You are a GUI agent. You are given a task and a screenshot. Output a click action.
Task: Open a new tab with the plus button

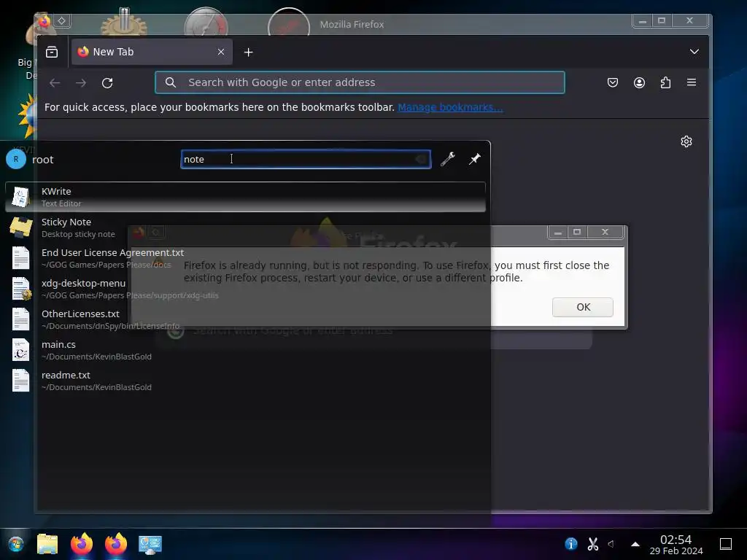coord(248,52)
